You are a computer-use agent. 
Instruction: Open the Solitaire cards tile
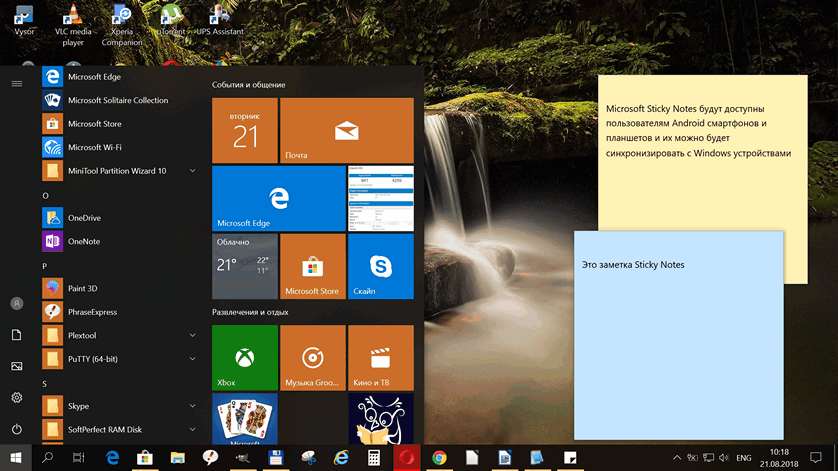click(x=245, y=419)
